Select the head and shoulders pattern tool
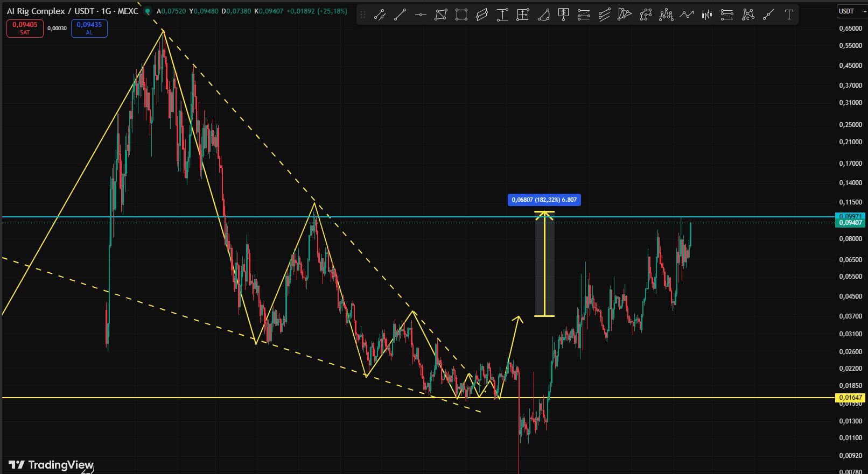The width and height of the screenshot is (868, 474). 666,15
